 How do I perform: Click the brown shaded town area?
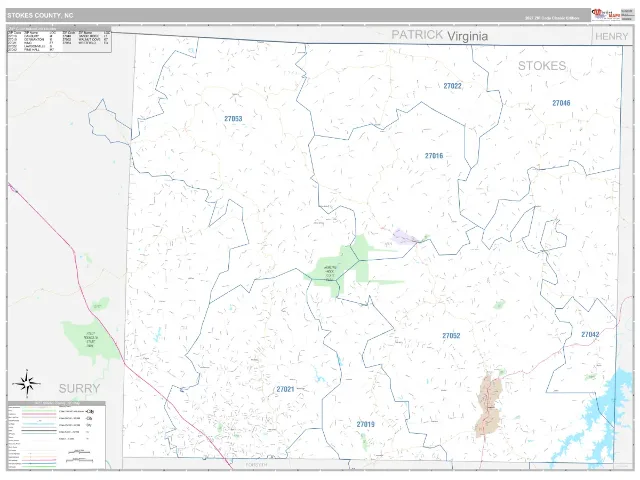pos(489,405)
